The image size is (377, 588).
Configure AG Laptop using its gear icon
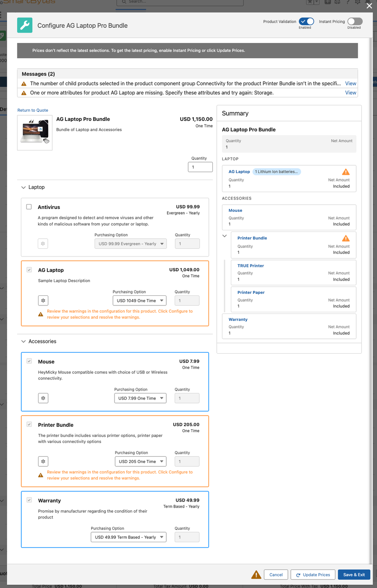pyautogui.click(x=43, y=300)
